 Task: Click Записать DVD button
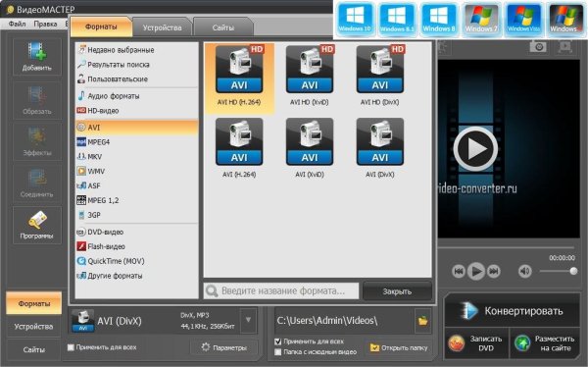tap(477, 343)
